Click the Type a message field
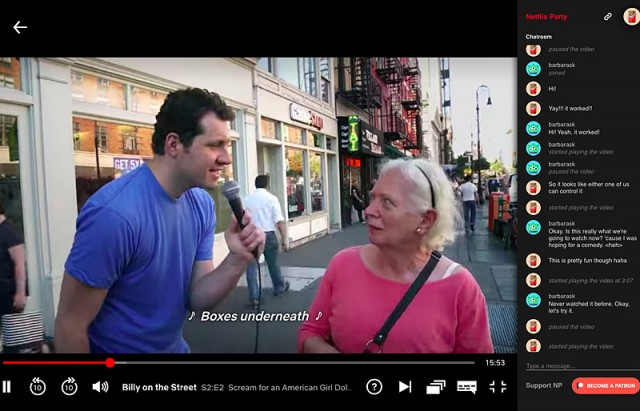640x411 pixels. (582, 366)
